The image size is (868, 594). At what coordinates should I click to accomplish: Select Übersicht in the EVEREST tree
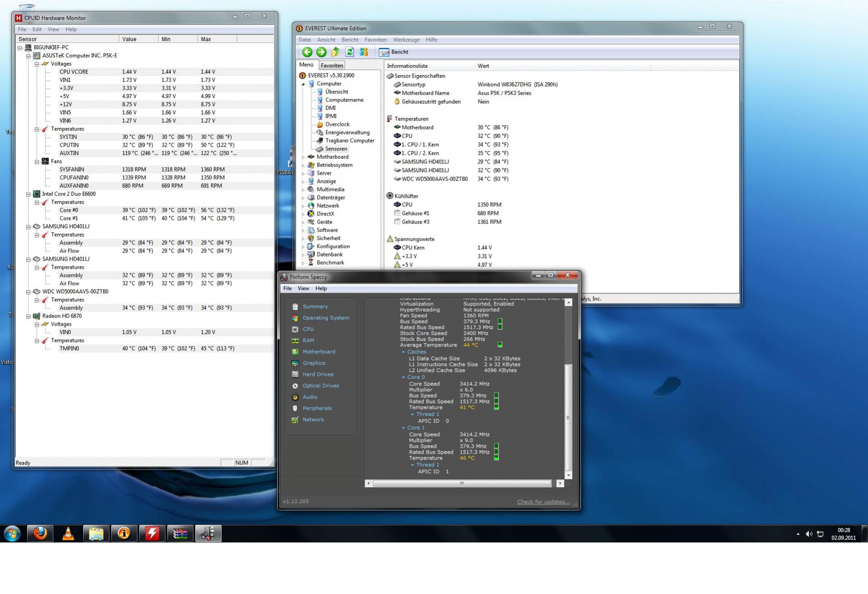[x=337, y=92]
